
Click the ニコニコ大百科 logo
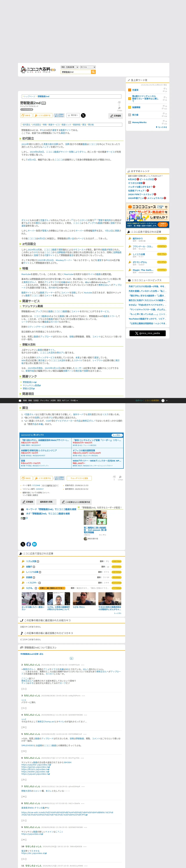pyautogui.click(x=38, y=69)
